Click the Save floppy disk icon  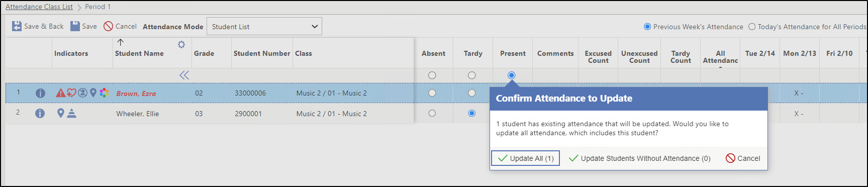coord(75,26)
